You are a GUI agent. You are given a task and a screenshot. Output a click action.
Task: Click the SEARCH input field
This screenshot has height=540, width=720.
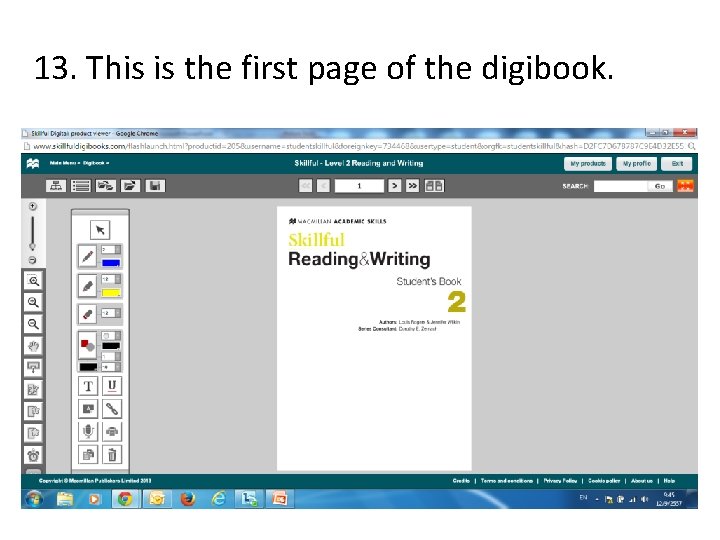[621, 186]
